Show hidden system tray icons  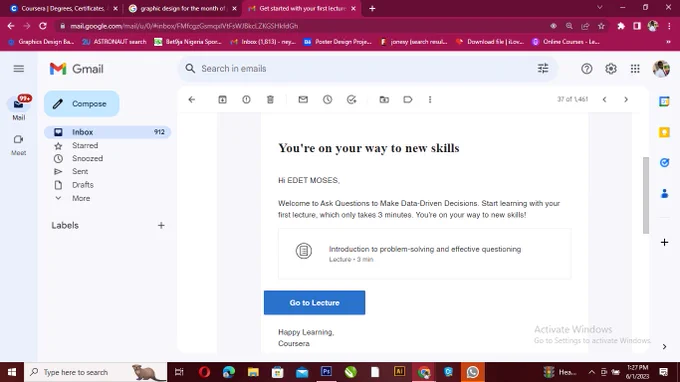(x=591, y=372)
